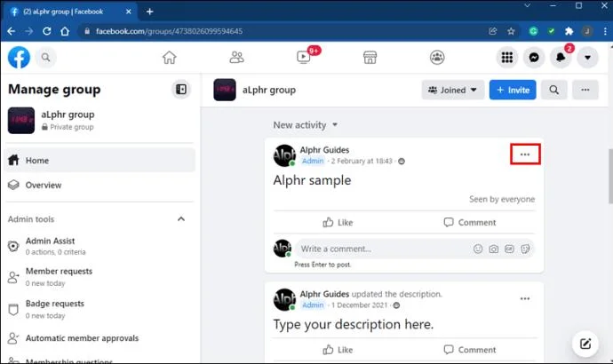Click the 1 December 2021 timestamp
The width and height of the screenshot is (613, 364).
click(x=359, y=305)
